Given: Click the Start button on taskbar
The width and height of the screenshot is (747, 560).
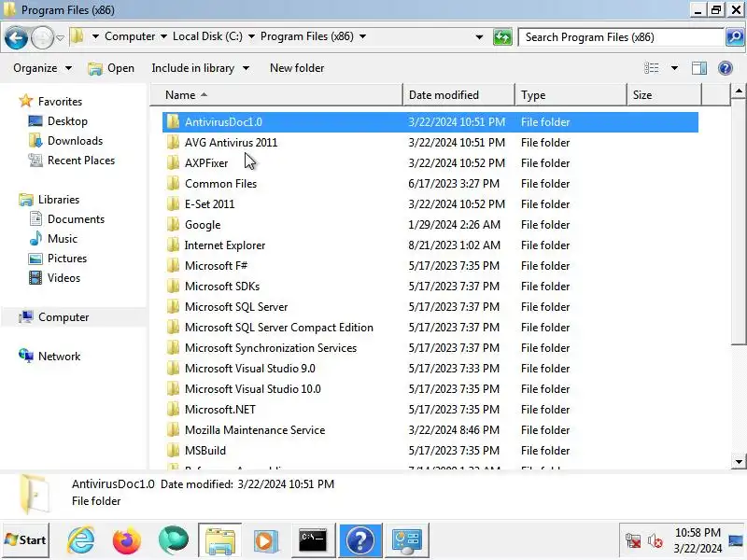Looking at the screenshot, I should (26, 540).
